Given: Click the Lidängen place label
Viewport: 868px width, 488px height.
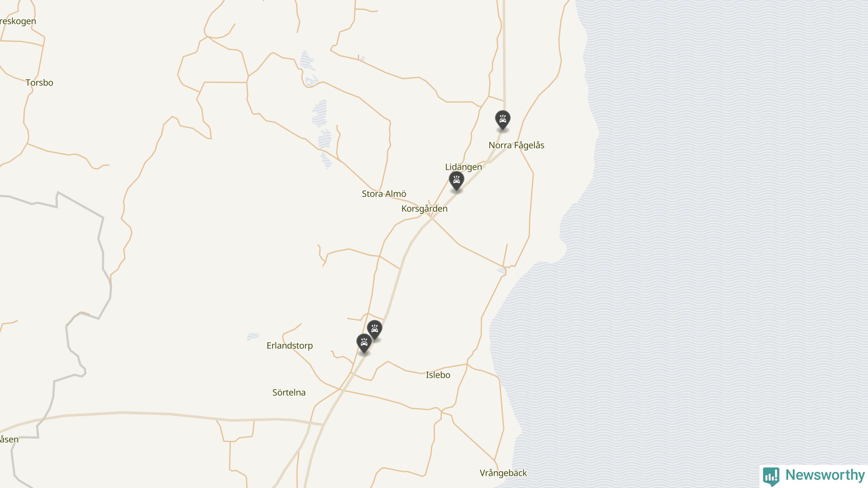Looking at the screenshot, I should click(x=463, y=167).
